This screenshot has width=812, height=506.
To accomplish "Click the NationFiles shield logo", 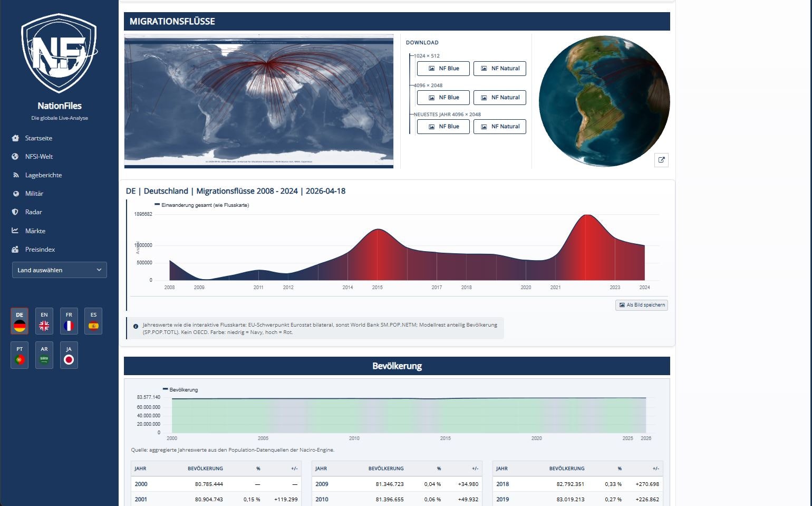I will point(59,53).
